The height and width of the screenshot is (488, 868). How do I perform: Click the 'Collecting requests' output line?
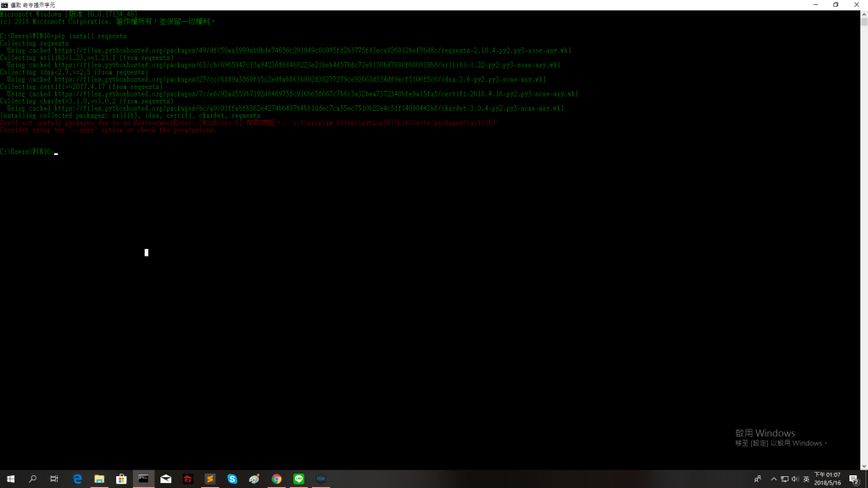[34, 43]
